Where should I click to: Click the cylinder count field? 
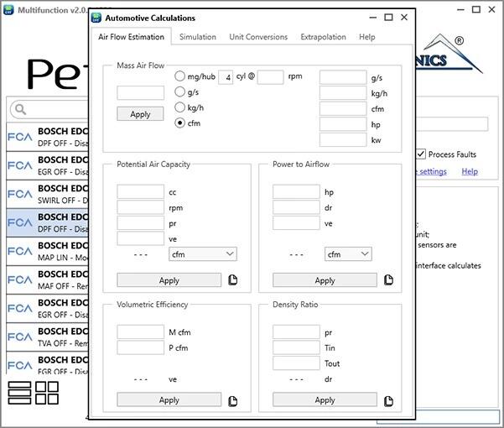[x=226, y=77]
